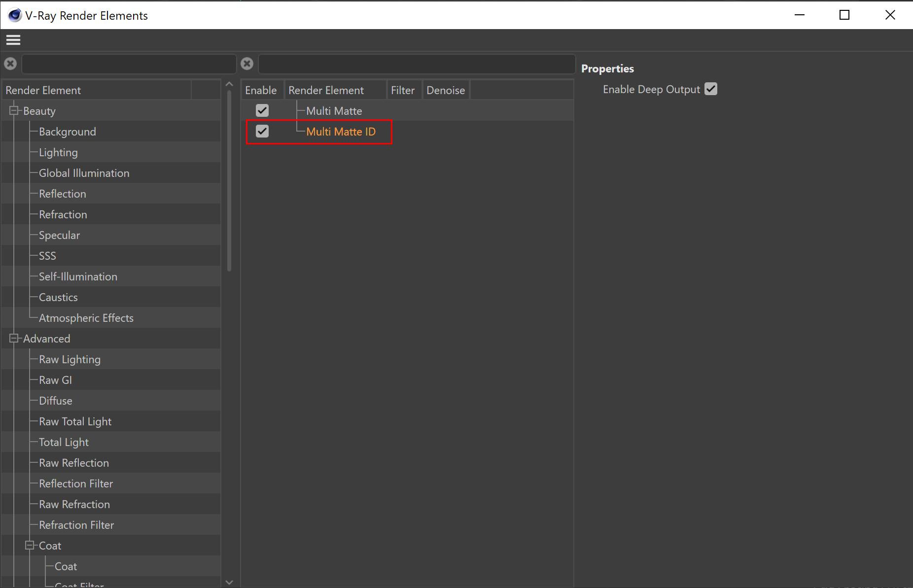Select the Diffuse render element
The width and height of the screenshot is (913, 588).
coord(56,401)
